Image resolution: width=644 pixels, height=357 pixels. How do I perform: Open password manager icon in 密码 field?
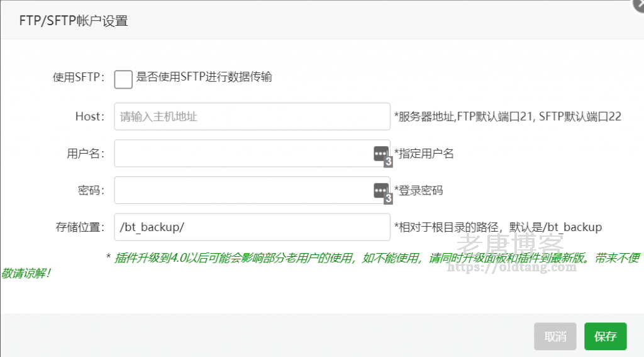[x=382, y=190]
